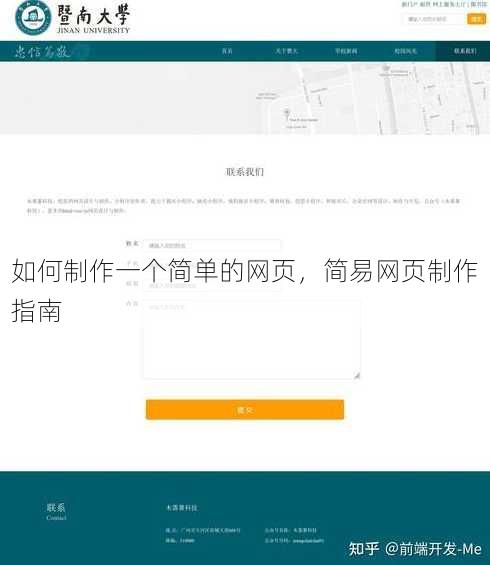The width and height of the screenshot is (490, 565).
Task: Click the orange search button in header
Action: pos(477,19)
